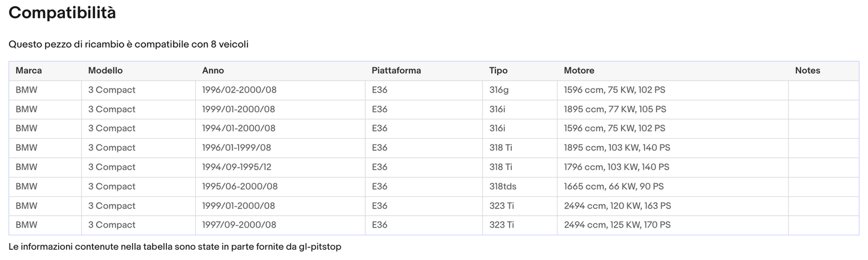Click the Modello column header
Viewport: 868px width, 260px height.
point(105,71)
